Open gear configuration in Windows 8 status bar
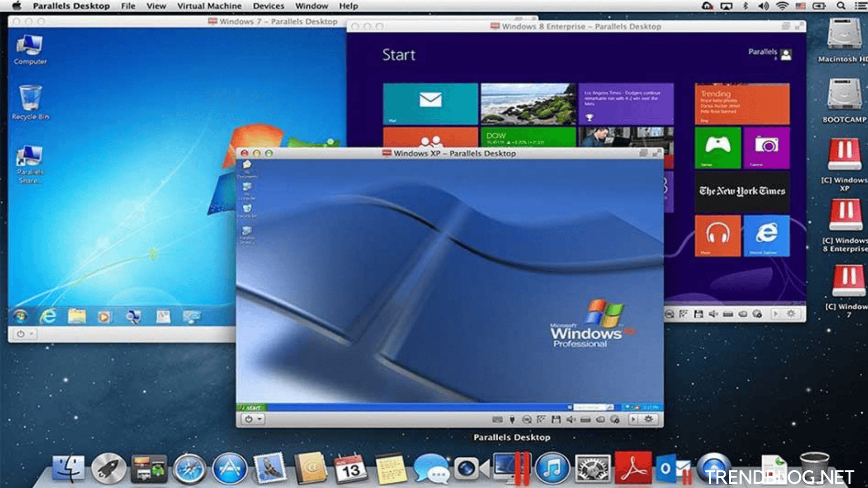 [791, 314]
